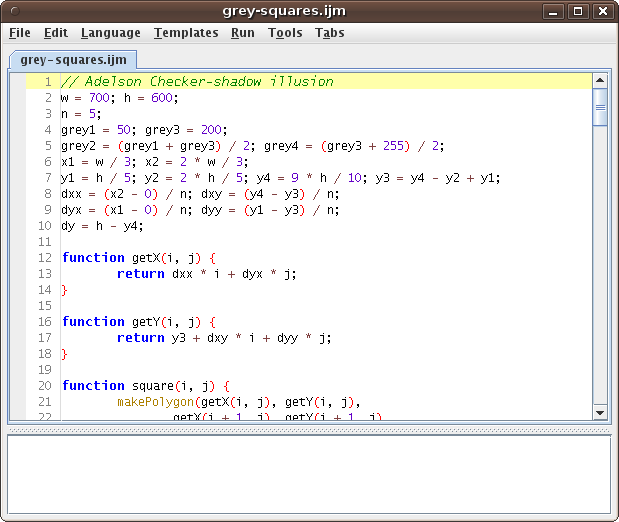The height and width of the screenshot is (522, 619).
Task: Open the Language menu
Action: tap(111, 33)
